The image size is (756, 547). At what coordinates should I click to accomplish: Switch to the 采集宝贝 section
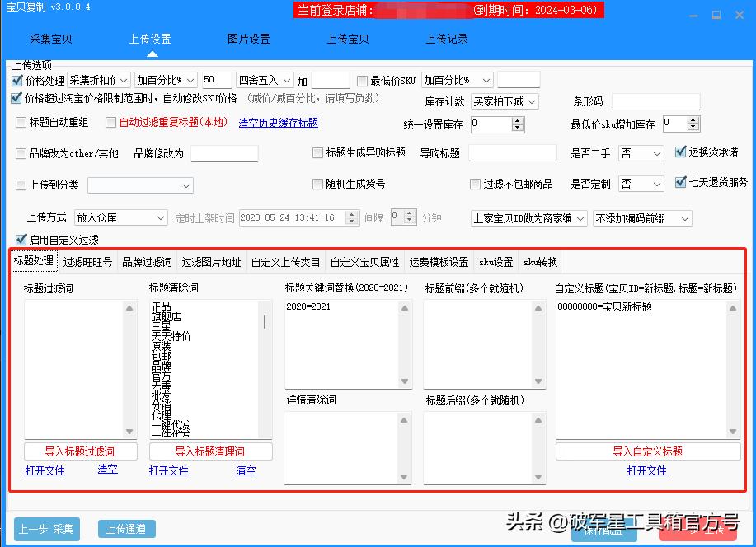49,38
